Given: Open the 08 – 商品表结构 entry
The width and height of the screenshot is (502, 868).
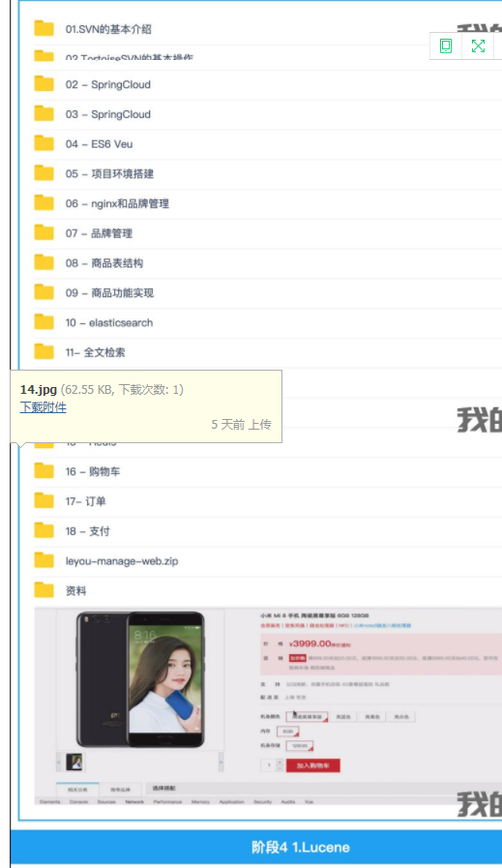Looking at the screenshot, I should [104, 263].
